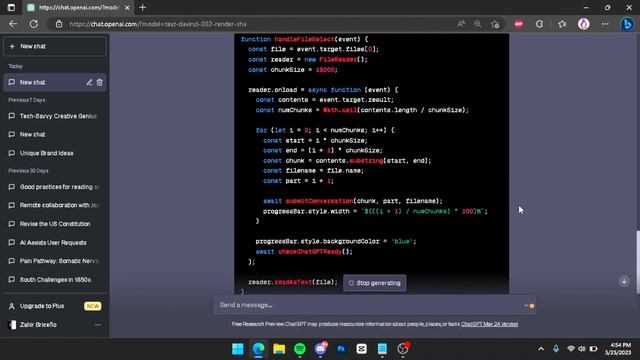This screenshot has width=640, height=360.
Task: Add this page to favorites star-plus icon
Action: pyautogui.click(x=495, y=24)
